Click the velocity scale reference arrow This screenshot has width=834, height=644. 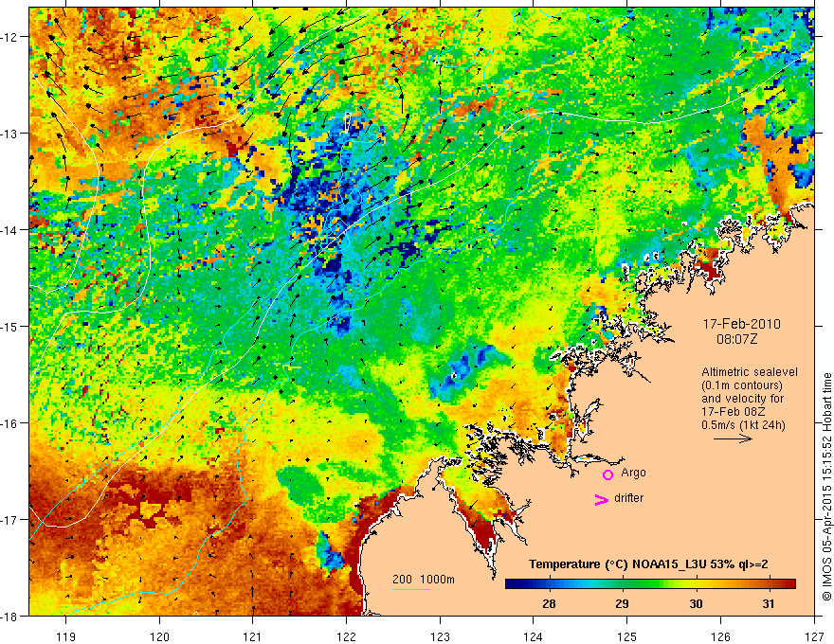click(x=733, y=438)
